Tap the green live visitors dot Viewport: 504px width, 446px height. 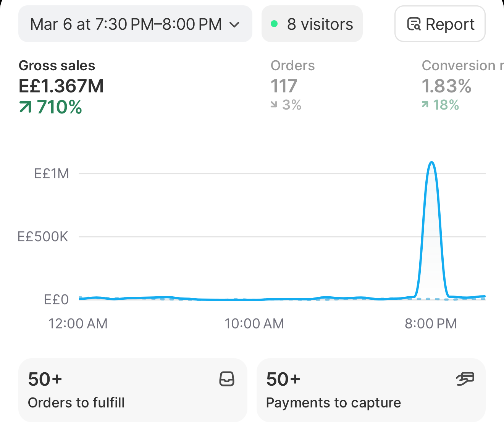coord(274,24)
